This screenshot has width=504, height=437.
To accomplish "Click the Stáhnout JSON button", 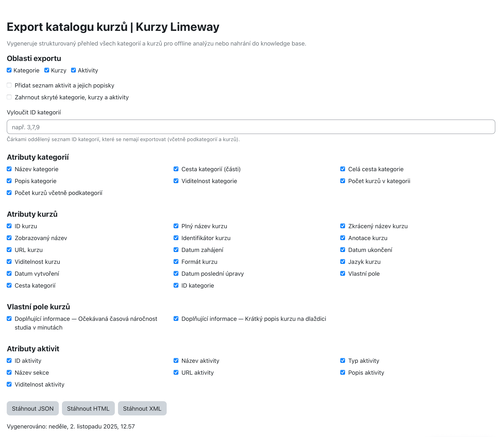I will click(33, 408).
